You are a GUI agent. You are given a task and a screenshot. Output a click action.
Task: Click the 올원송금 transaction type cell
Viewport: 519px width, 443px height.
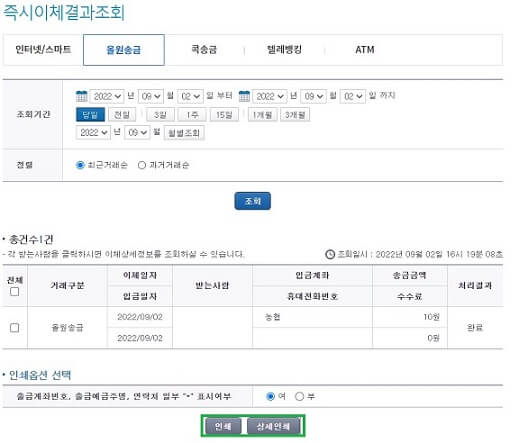click(67, 328)
